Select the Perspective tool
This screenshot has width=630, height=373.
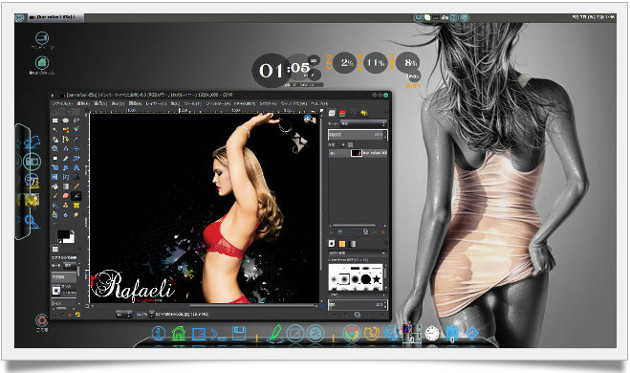point(76,168)
